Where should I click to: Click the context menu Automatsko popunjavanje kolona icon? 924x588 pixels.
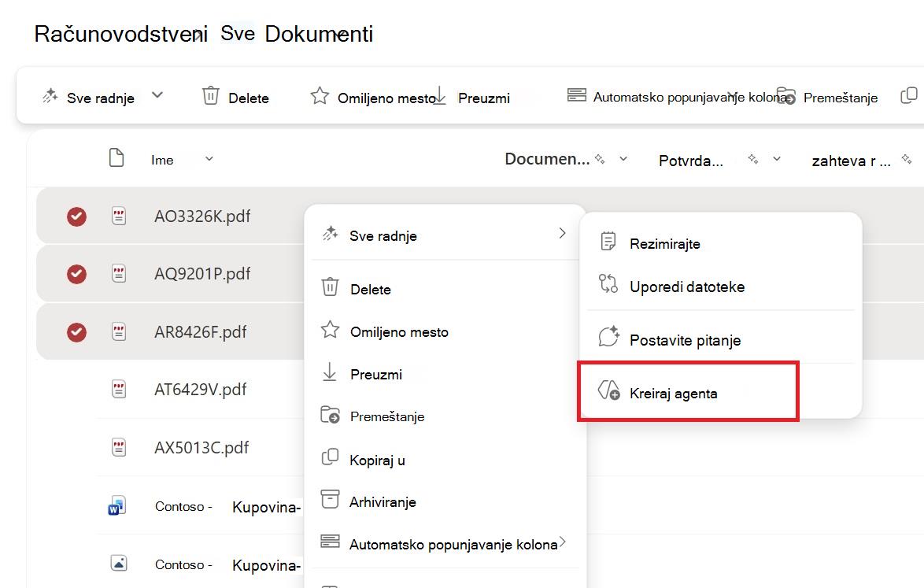[x=330, y=540]
